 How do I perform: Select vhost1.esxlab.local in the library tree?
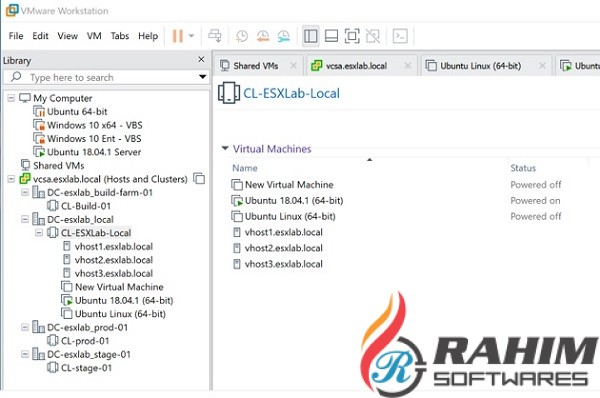(x=114, y=246)
